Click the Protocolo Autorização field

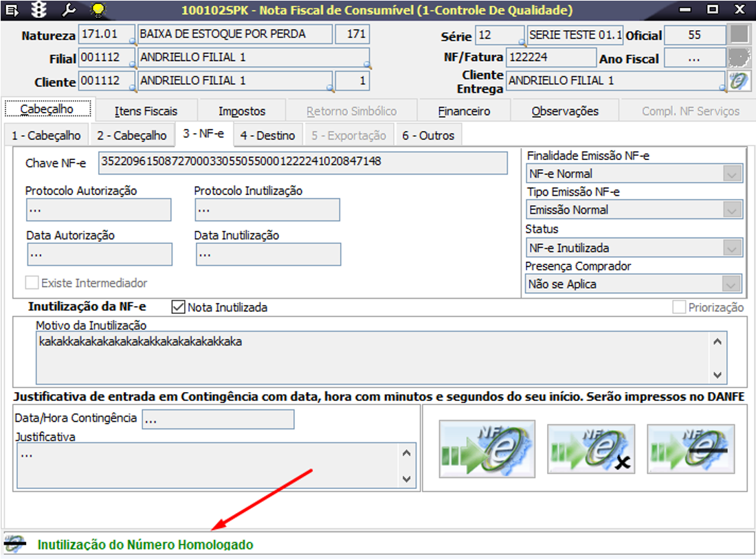tap(98, 209)
